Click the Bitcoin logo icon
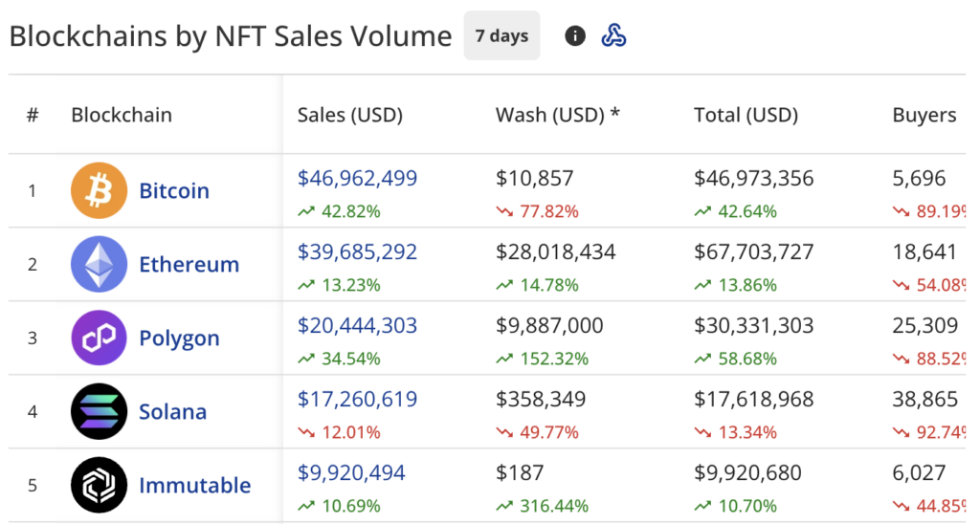Image resolution: width=980 pixels, height=524 pixels. click(x=99, y=190)
